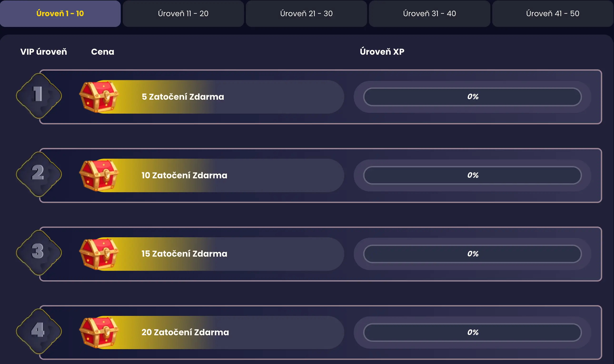Click the level 4 XP progress bar

(472, 332)
